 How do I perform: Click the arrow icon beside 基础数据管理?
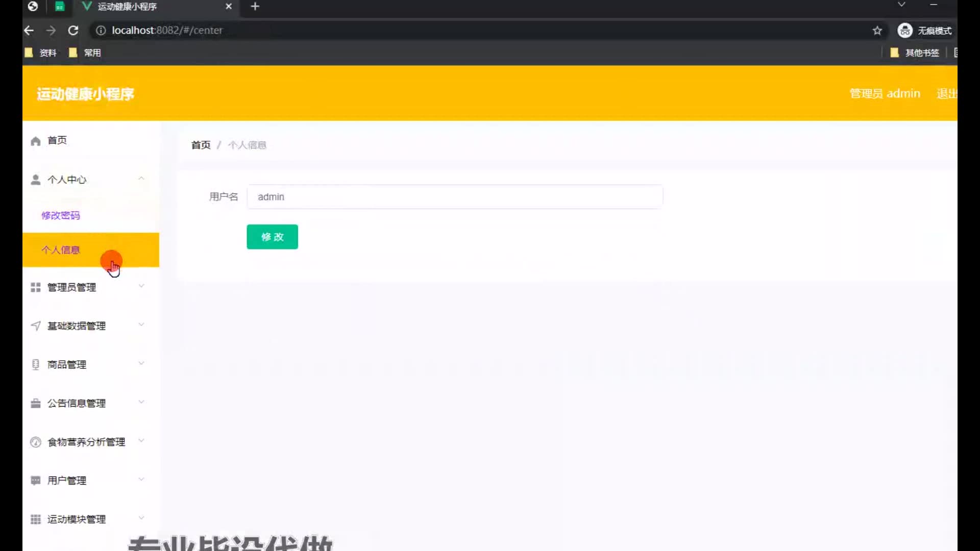click(35, 326)
